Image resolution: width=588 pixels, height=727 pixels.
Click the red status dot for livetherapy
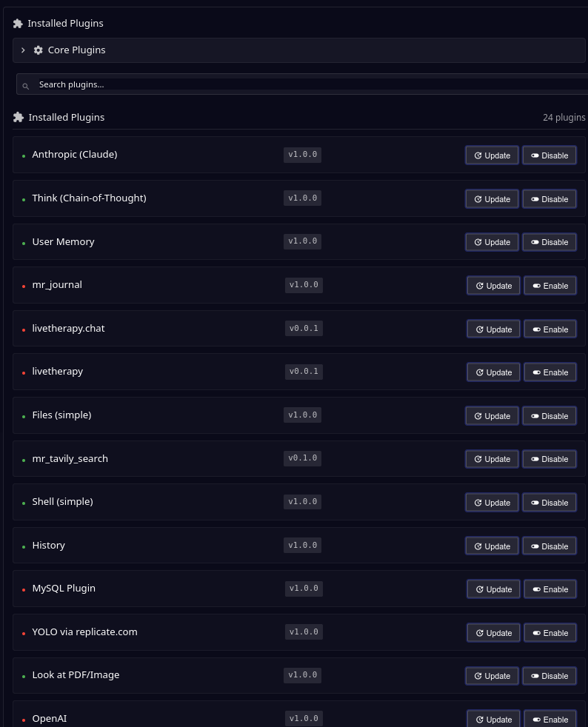24,373
